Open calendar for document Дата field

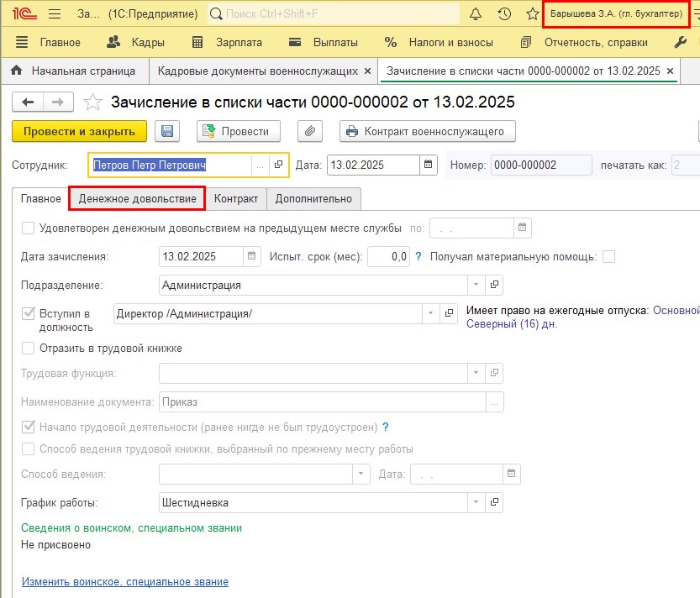coord(428,165)
